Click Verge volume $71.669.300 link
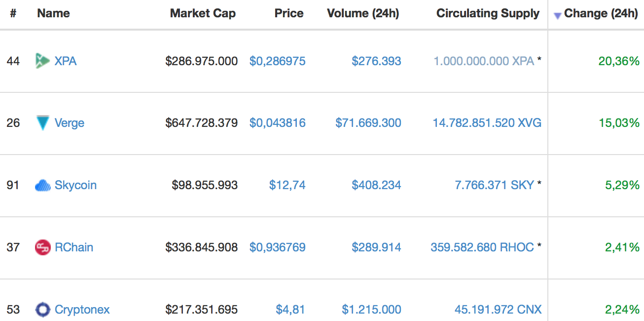Image resolution: width=644 pixels, height=321 pixels. [x=368, y=123]
